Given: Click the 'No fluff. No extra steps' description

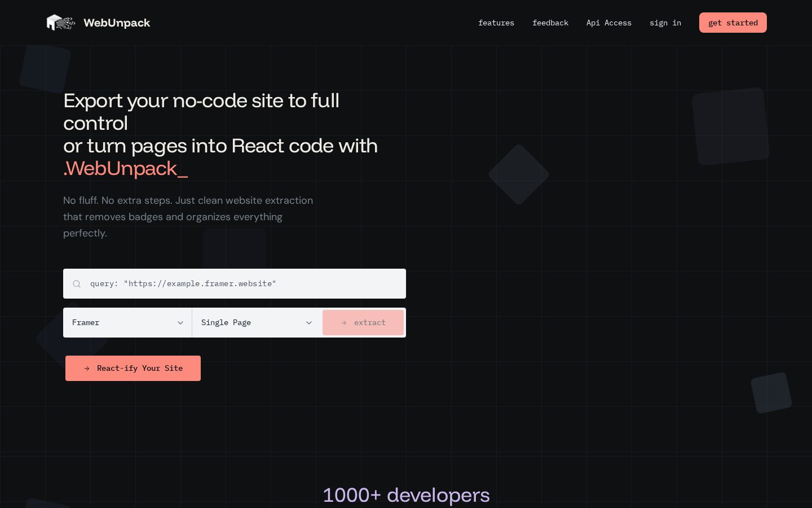Looking at the screenshot, I should (188, 217).
